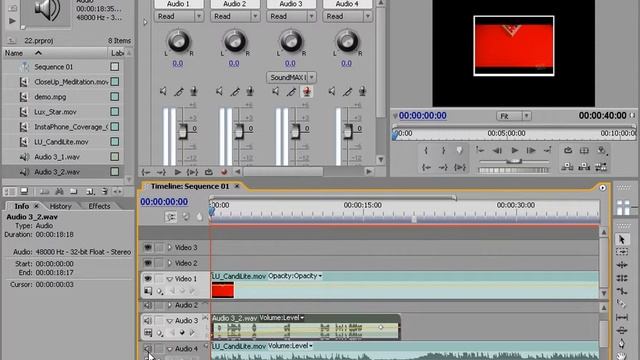Open Audio 1 automation Read dropdown
The height and width of the screenshot is (360, 640).
coord(199,16)
